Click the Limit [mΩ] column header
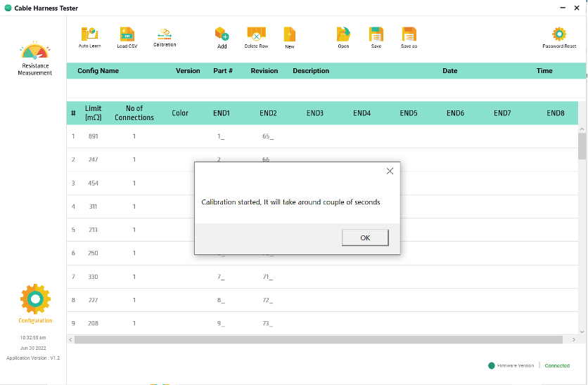 click(94, 112)
